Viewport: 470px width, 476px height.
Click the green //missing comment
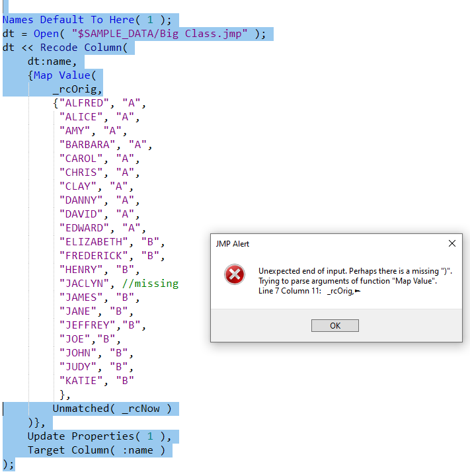(x=150, y=284)
